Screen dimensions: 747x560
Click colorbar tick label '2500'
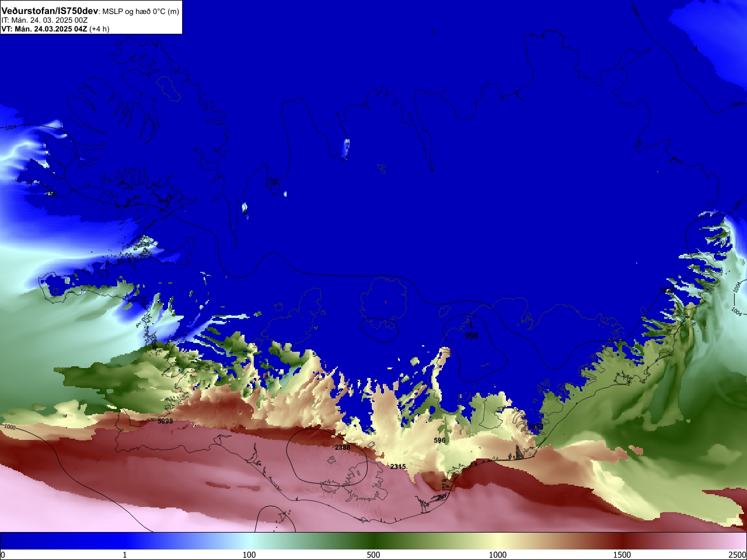[x=737, y=555]
